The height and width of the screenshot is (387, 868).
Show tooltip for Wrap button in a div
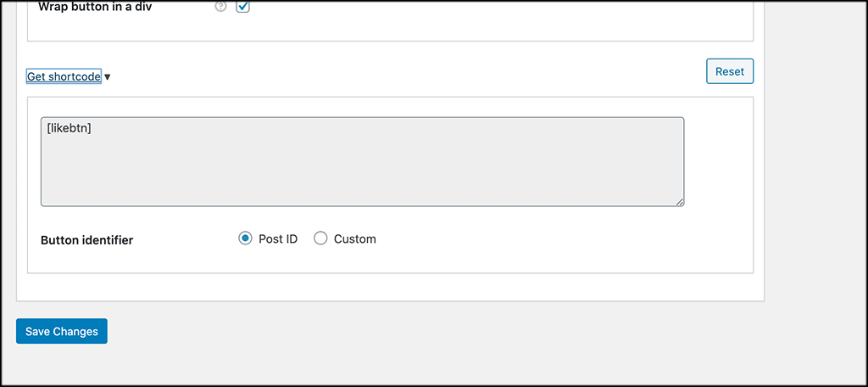(221, 7)
